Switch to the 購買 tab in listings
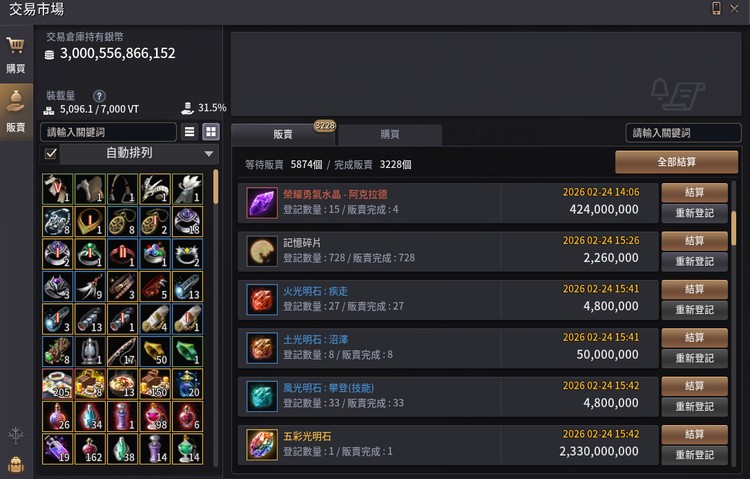 pyautogui.click(x=390, y=134)
